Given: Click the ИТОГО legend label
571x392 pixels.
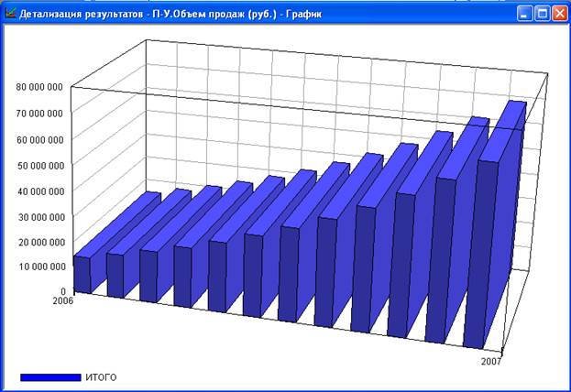Looking at the screenshot, I should click(101, 377).
